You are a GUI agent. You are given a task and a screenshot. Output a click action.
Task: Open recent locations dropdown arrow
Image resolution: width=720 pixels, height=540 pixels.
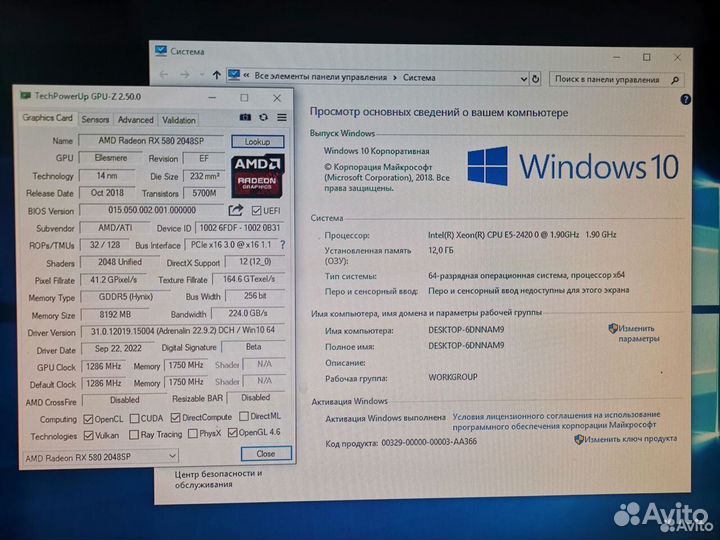coord(202,75)
